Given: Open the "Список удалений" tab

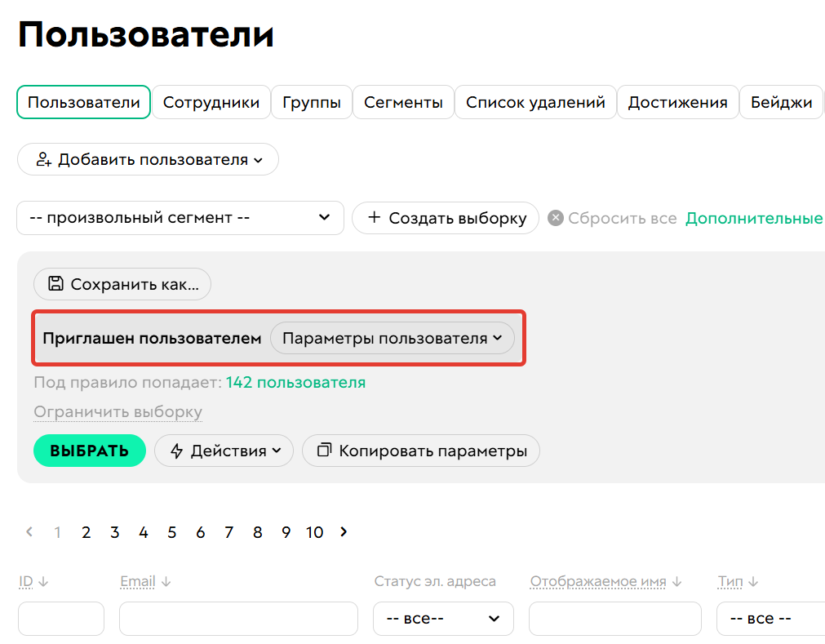Looking at the screenshot, I should (x=534, y=102).
